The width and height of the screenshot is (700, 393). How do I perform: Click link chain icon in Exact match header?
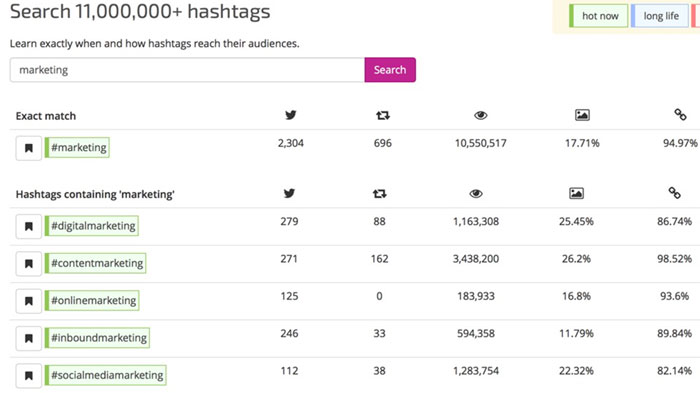click(680, 115)
